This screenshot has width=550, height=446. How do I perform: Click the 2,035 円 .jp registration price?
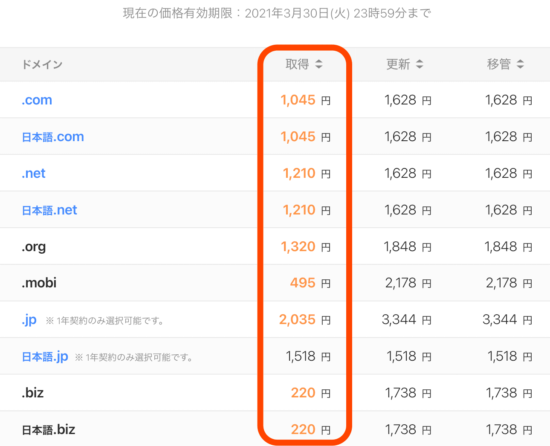click(x=305, y=320)
